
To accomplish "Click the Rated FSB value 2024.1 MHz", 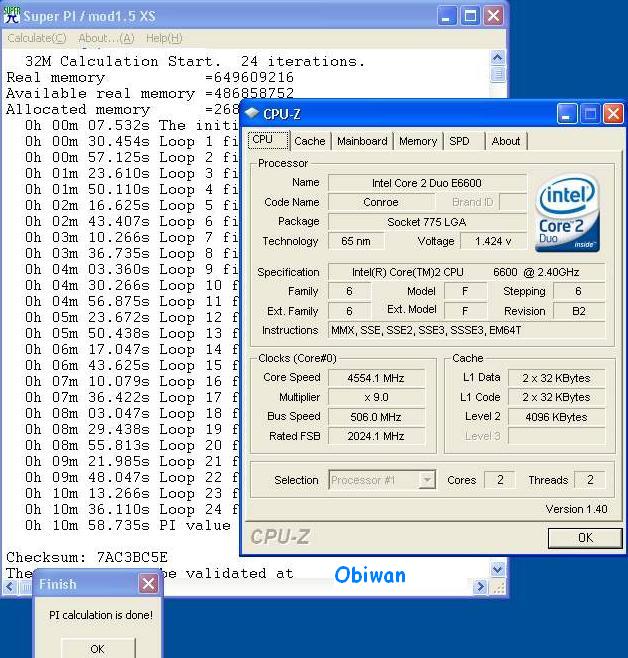I will click(x=376, y=436).
